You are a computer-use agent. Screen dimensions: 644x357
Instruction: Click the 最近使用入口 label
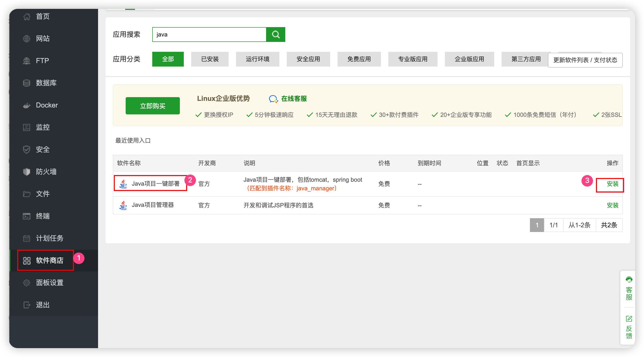(x=133, y=141)
